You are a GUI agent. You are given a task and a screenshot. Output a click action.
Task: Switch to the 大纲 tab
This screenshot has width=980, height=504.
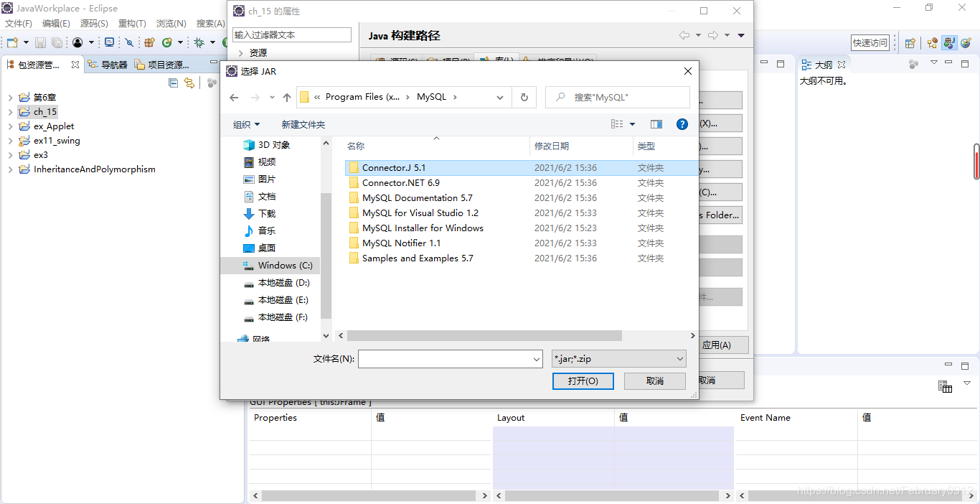coord(823,65)
